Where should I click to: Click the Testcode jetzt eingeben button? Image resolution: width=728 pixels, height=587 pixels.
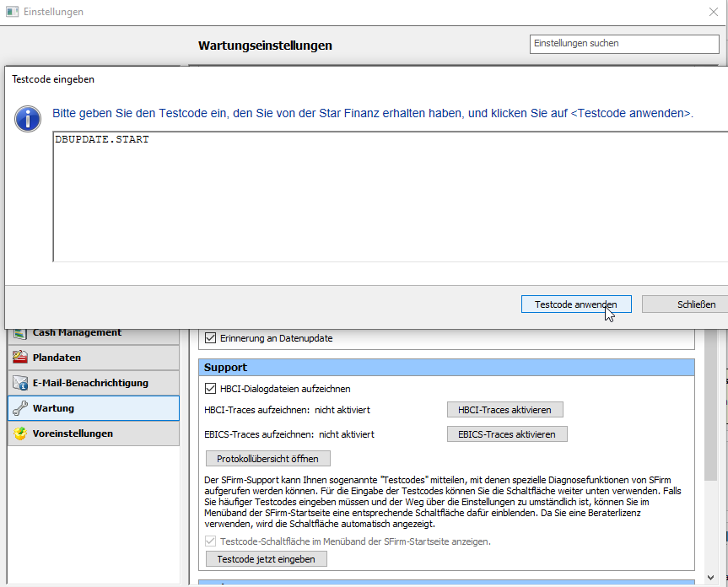(x=266, y=559)
